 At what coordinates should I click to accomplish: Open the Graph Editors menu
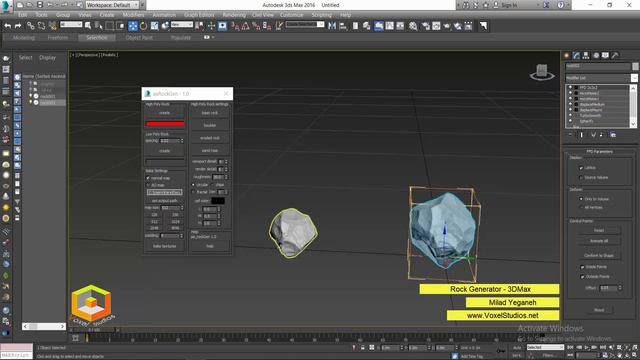point(199,15)
